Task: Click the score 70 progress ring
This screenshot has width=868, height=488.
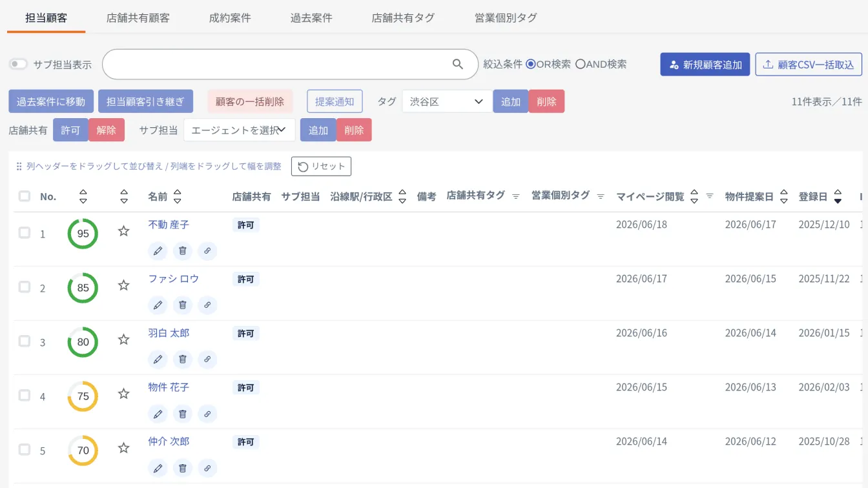Action: tap(83, 451)
